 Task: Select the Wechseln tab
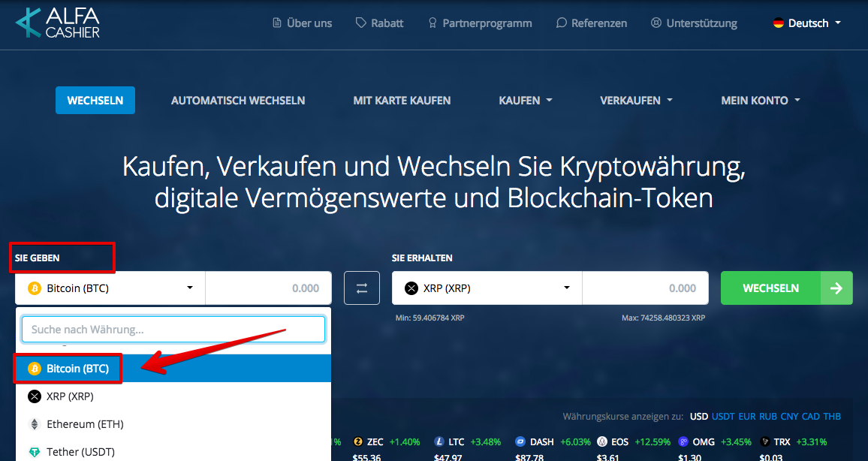[x=95, y=100]
